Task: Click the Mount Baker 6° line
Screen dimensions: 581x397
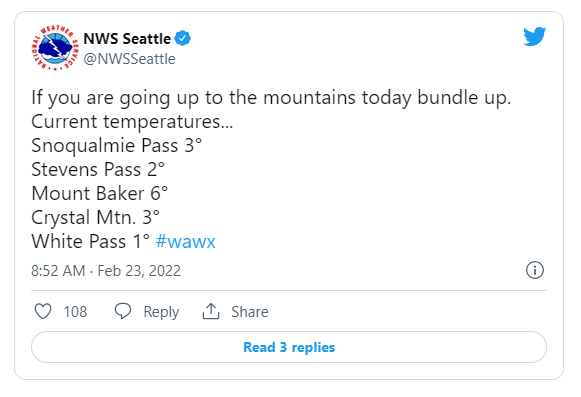Action: click(x=100, y=193)
